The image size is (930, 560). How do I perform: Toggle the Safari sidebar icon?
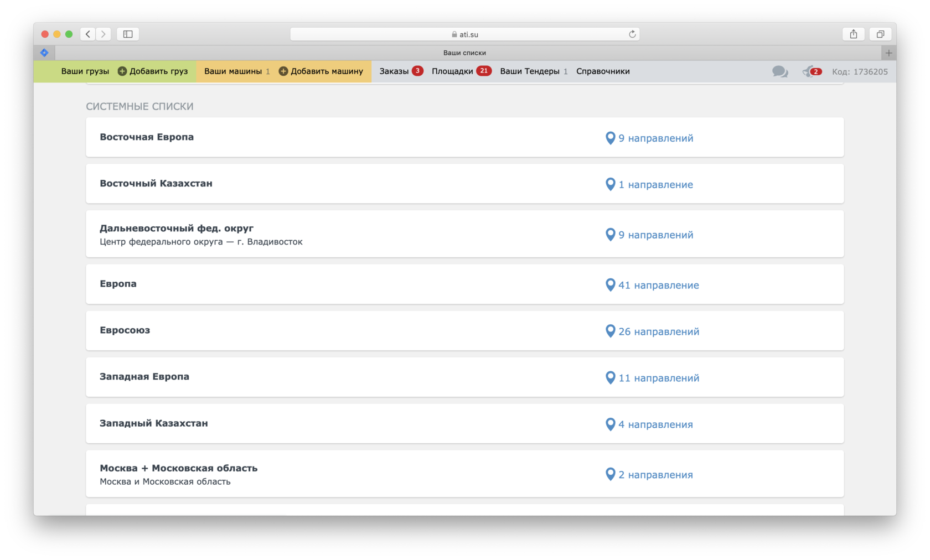click(128, 34)
